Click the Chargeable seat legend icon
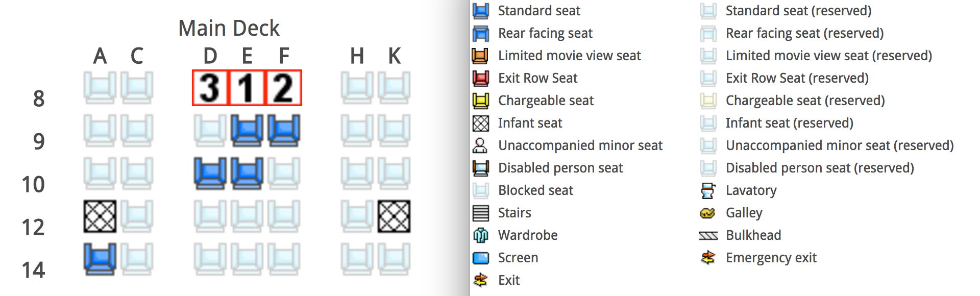The width and height of the screenshot is (980, 296). pos(480,101)
